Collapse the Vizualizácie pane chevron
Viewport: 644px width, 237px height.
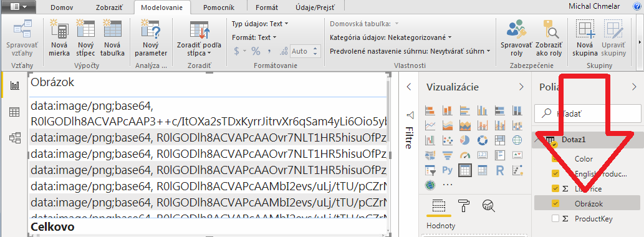(x=521, y=87)
